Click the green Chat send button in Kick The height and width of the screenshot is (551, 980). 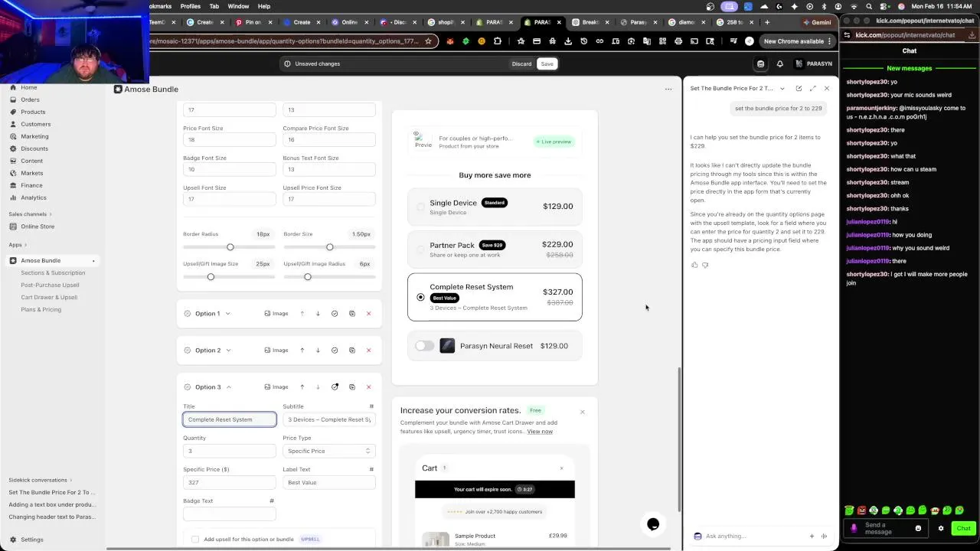click(963, 528)
